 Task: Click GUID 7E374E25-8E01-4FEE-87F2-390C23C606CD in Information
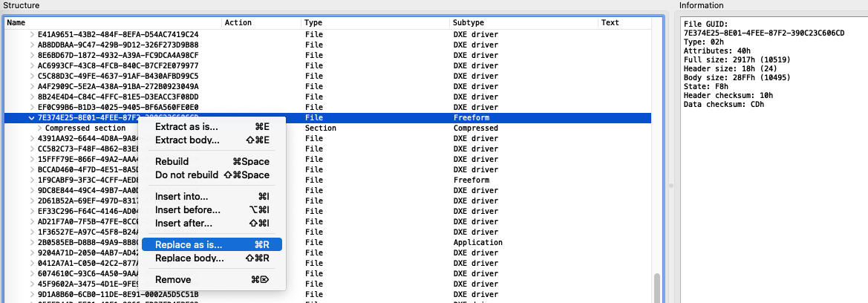765,33
